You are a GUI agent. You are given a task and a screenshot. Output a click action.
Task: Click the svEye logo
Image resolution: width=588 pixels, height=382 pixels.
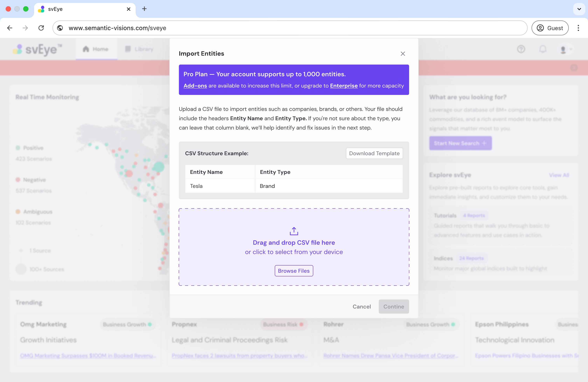tap(37, 49)
